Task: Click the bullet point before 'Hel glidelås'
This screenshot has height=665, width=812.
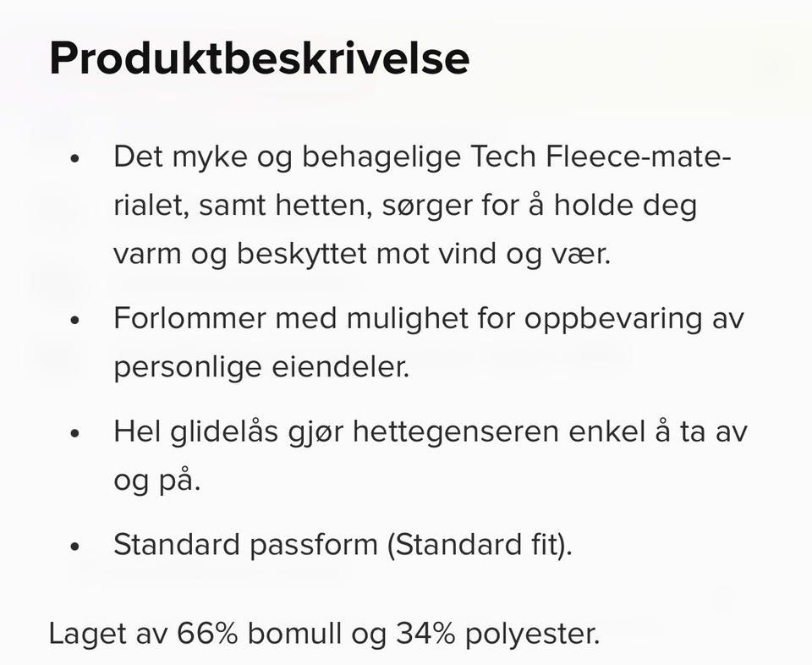Action: [75, 433]
